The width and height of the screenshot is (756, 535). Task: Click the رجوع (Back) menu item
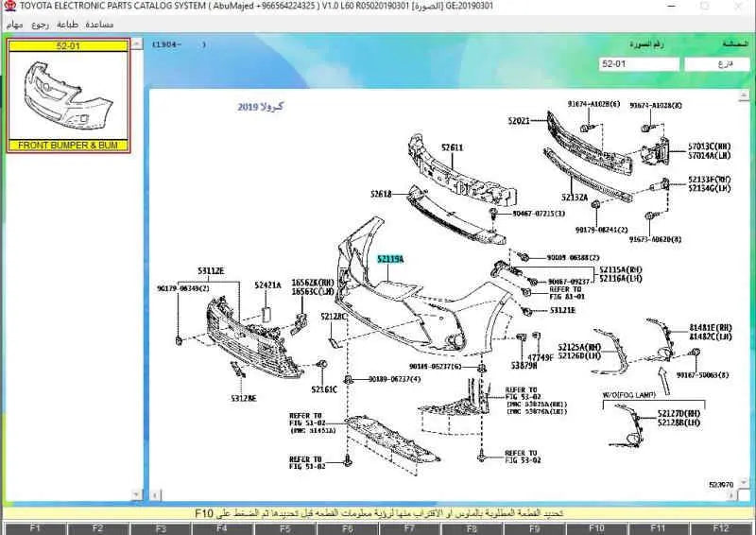(41, 23)
